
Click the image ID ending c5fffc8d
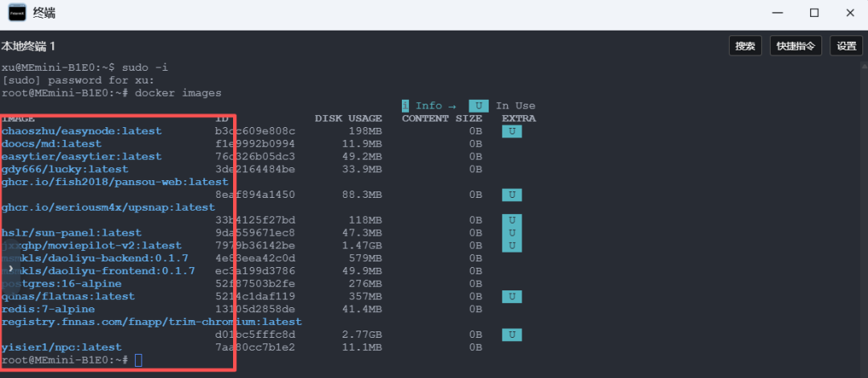coord(256,335)
